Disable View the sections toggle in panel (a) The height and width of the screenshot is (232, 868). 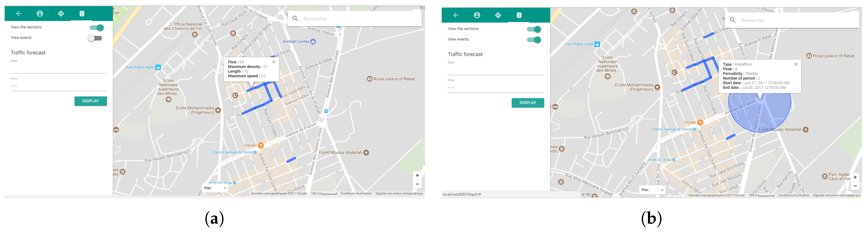pyautogui.click(x=97, y=28)
